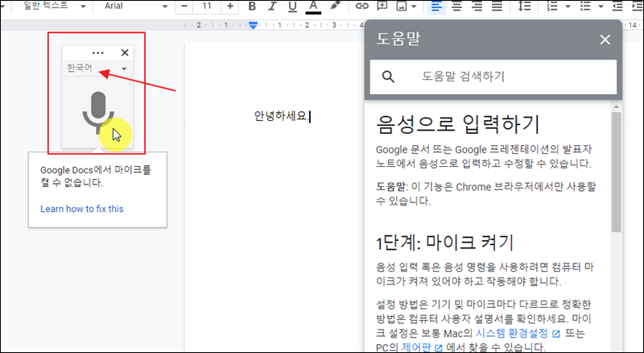Click the 음성으로 입력하기 help heading

[457, 124]
